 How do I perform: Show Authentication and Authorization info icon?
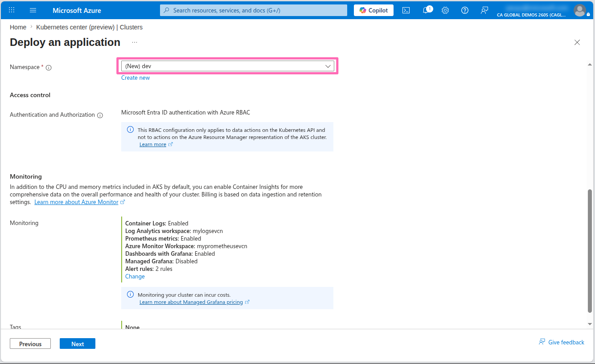point(100,115)
